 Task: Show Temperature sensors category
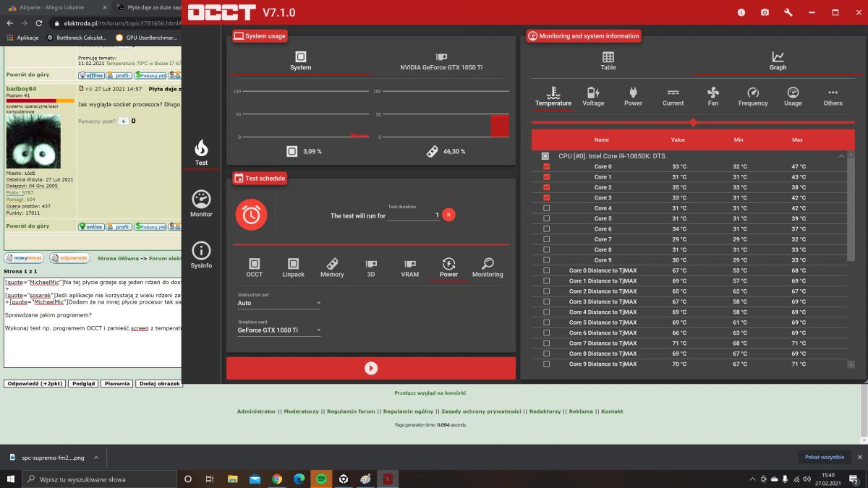pyautogui.click(x=553, y=97)
